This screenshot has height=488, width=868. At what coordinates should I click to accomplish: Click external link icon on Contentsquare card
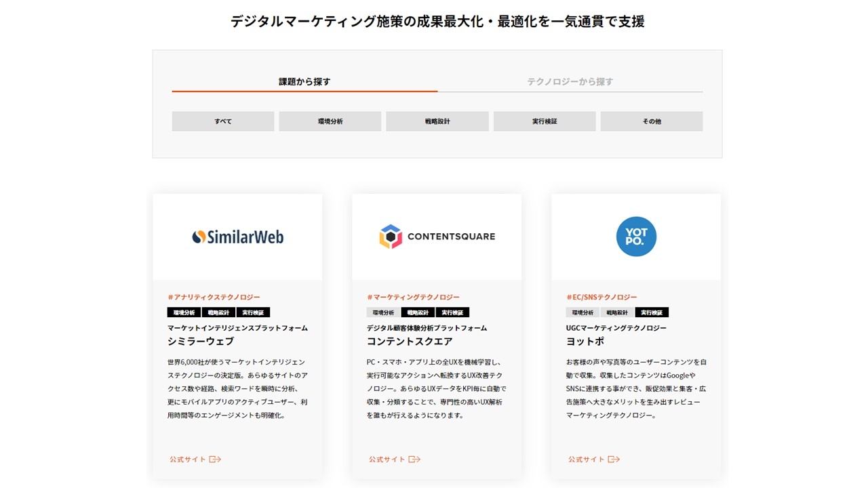[415, 460]
